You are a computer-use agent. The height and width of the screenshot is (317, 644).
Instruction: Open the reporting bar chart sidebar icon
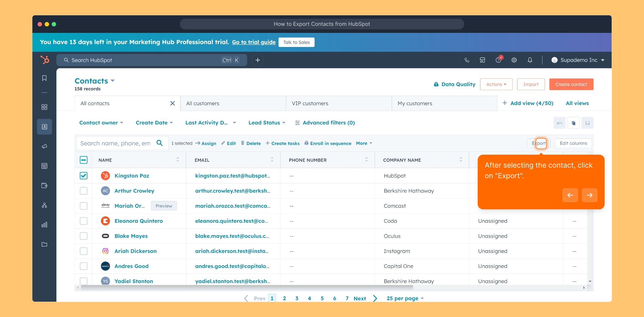(x=44, y=225)
